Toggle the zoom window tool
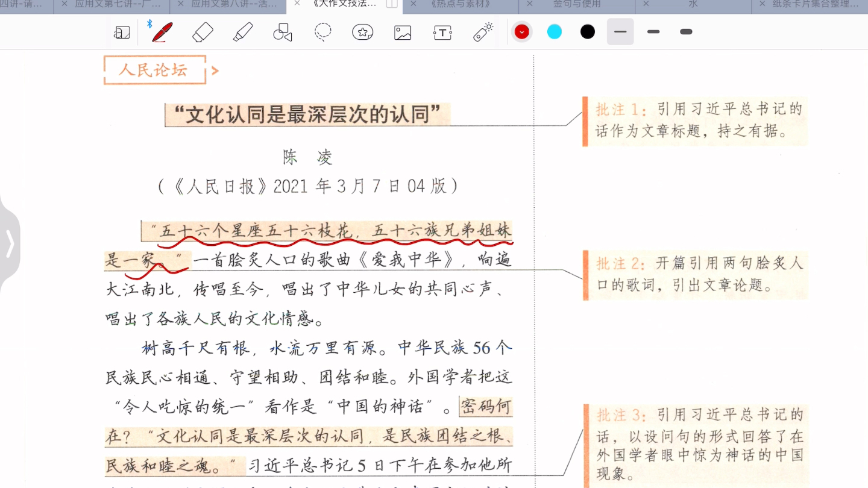This screenshot has width=868, height=488. click(122, 33)
